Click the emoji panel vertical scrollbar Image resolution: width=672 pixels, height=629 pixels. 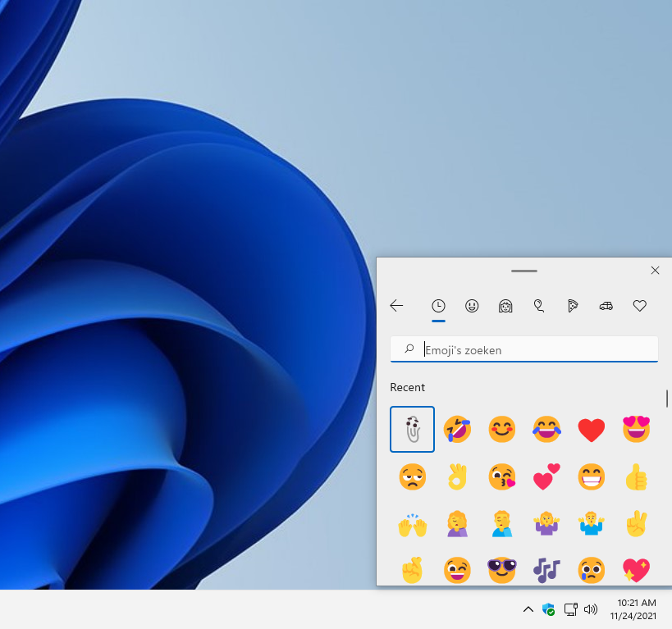point(666,399)
